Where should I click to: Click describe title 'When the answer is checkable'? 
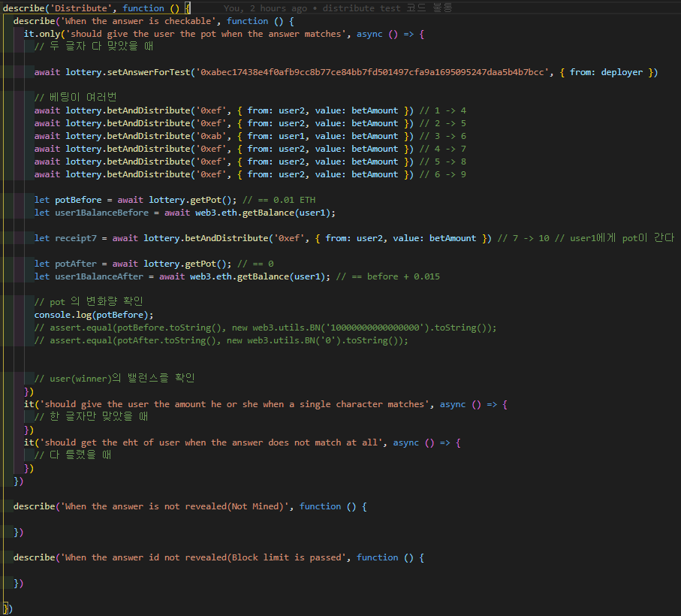click(x=137, y=21)
